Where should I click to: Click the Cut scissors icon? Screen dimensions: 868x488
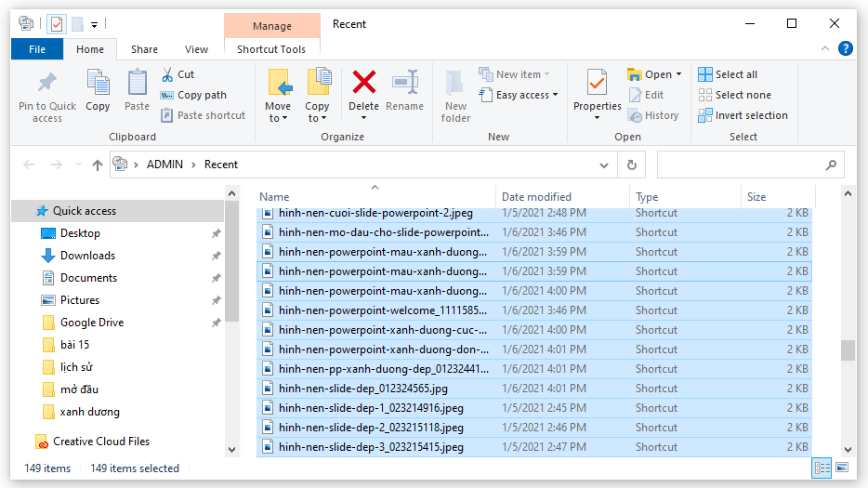click(x=167, y=74)
